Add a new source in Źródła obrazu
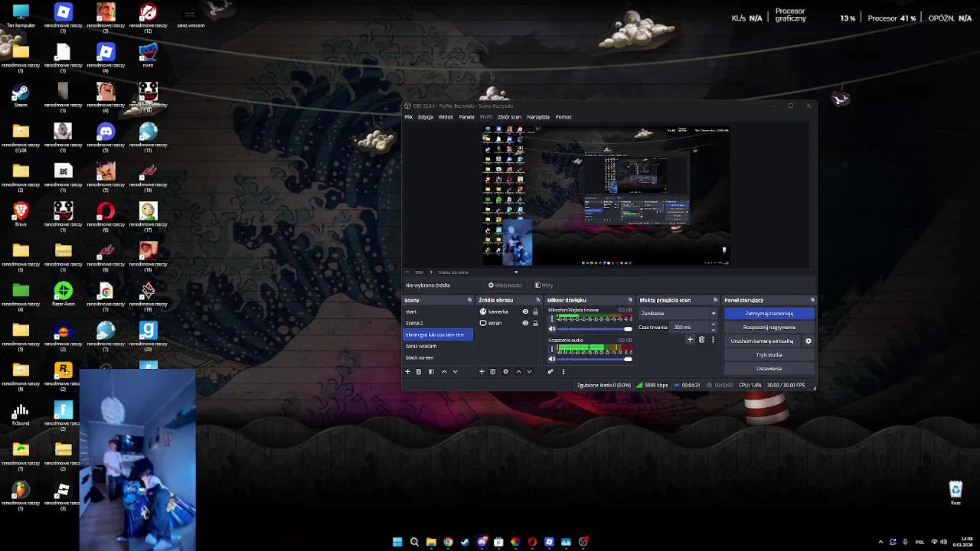Viewport: 980px width, 551px height. point(482,372)
